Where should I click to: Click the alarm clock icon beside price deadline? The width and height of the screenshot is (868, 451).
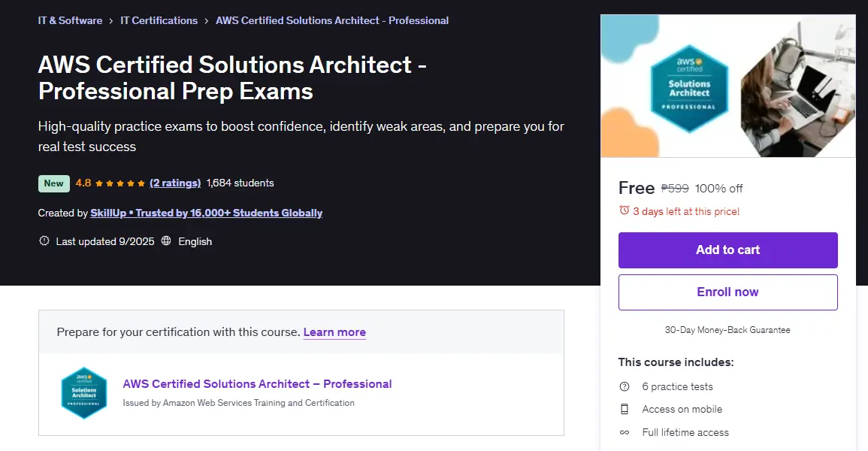pos(624,210)
